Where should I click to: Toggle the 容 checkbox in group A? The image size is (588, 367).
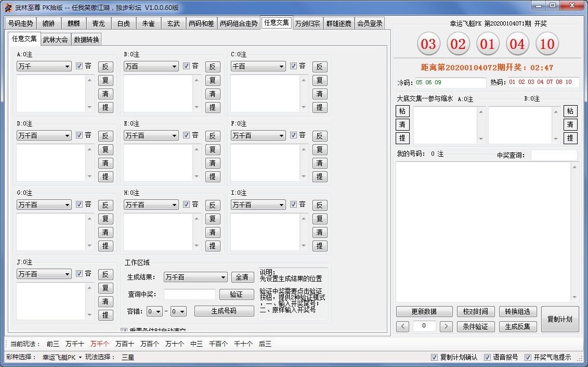80,66
